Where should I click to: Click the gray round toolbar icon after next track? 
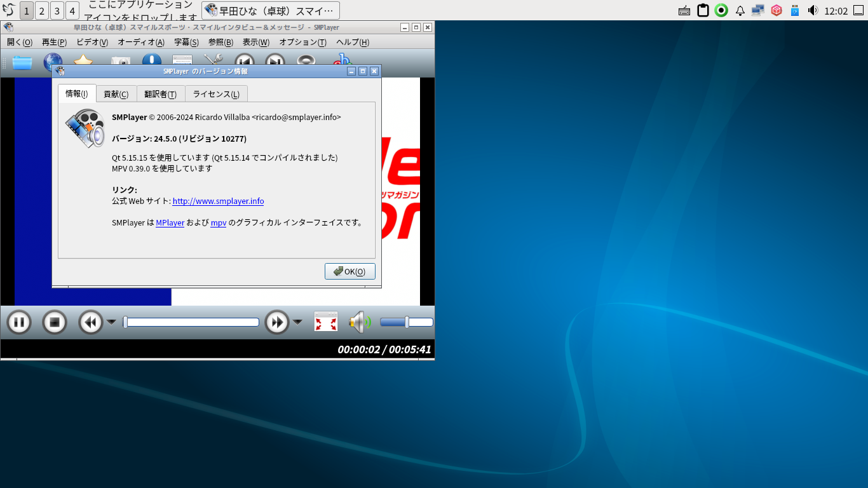point(306,61)
